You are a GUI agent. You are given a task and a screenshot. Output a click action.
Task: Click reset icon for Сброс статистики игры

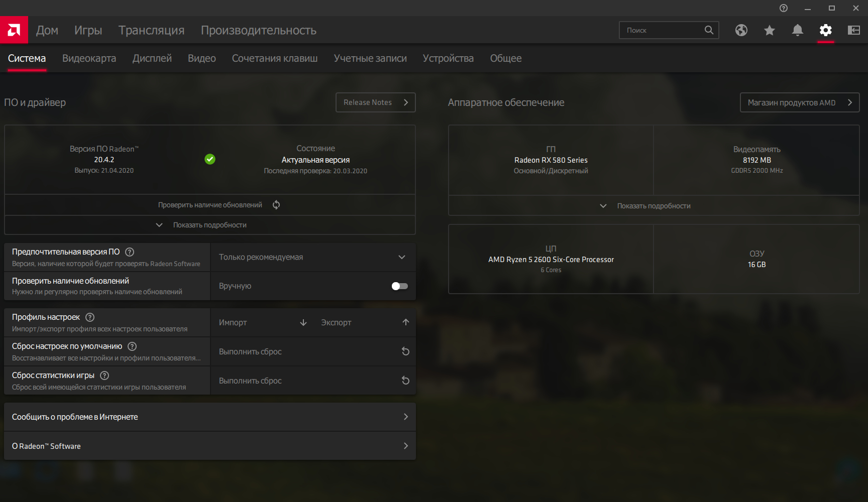405,381
